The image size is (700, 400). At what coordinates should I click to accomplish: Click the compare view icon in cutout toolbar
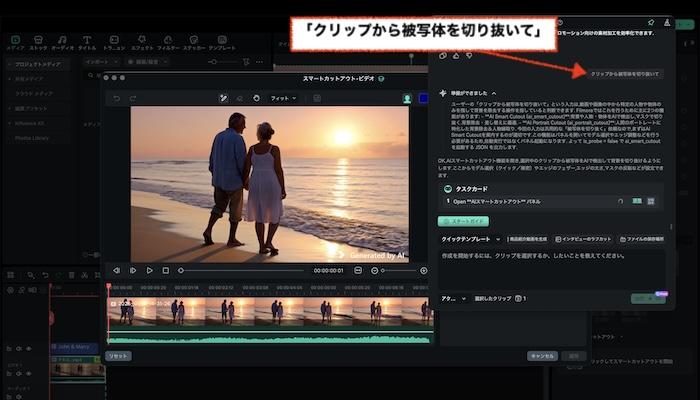pos(317,98)
